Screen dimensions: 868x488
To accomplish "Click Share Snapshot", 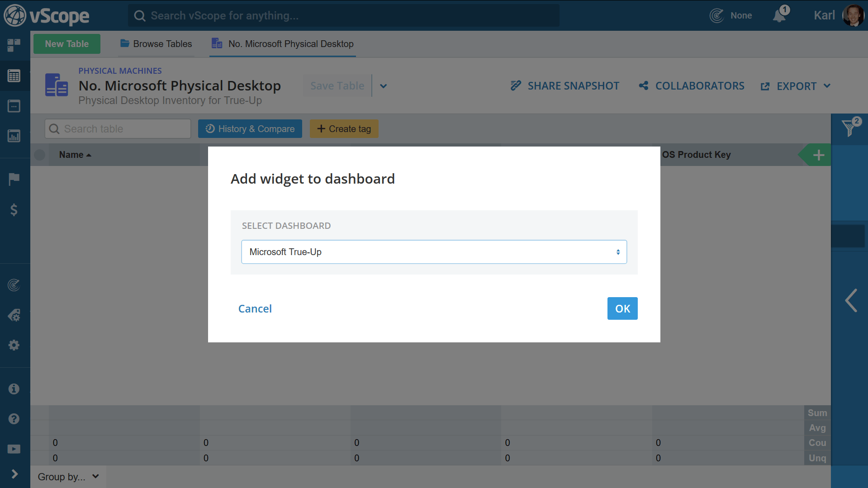I will coord(564,86).
